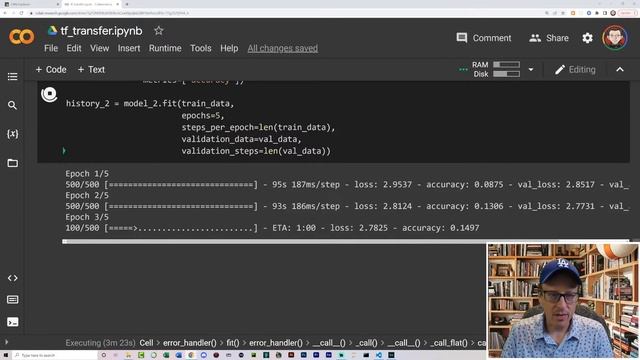Close the active Colab browser tab
Screen dimensions: 640x360
point(118,4)
